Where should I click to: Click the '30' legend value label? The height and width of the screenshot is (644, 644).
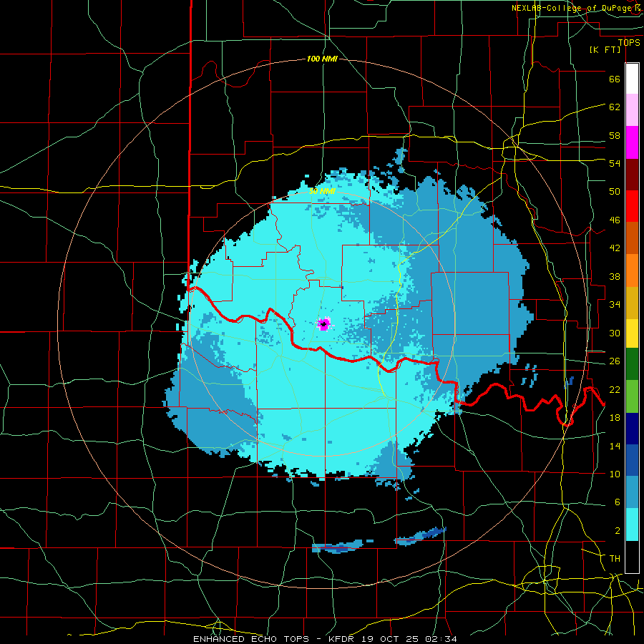(x=615, y=333)
